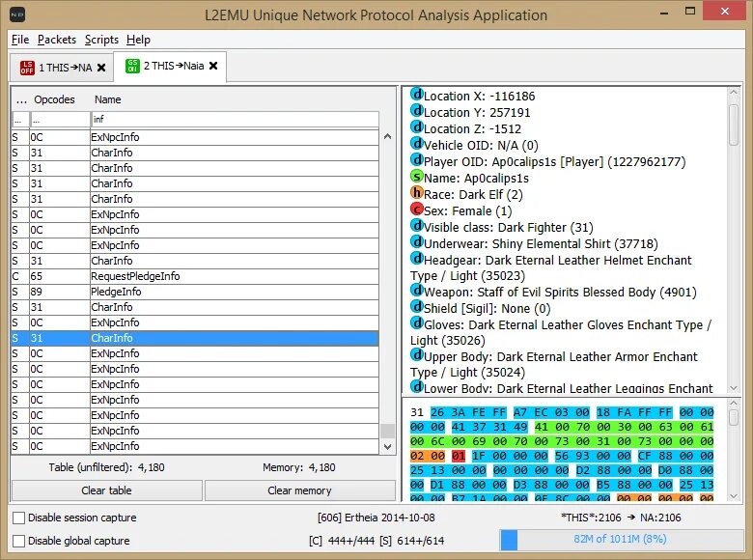Click the Clear table button

106,490
